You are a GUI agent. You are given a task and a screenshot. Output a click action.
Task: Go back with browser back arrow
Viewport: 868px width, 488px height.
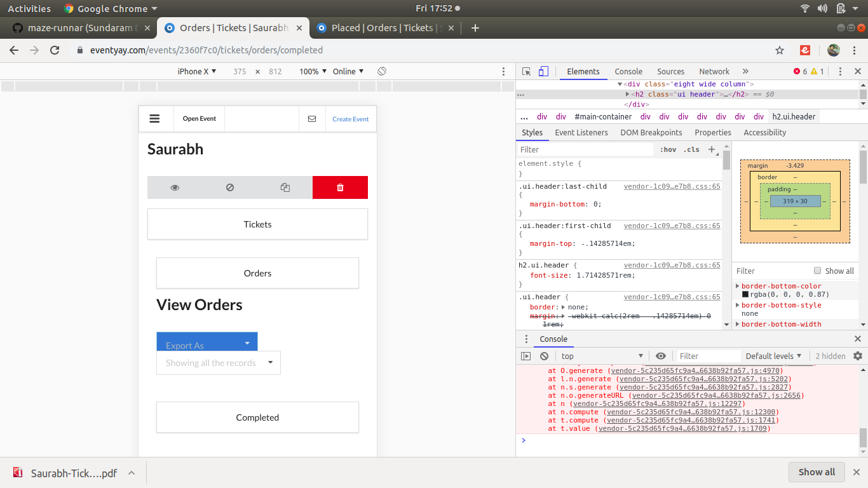pos(14,50)
